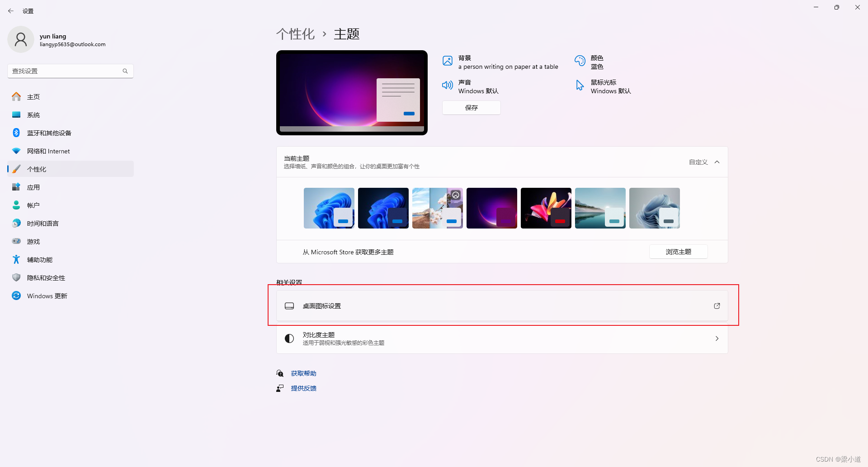Click the back arrow in Settings
868x467 pixels.
(x=11, y=11)
